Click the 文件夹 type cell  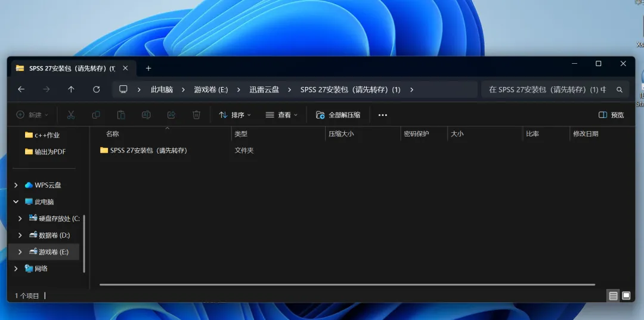tap(244, 151)
